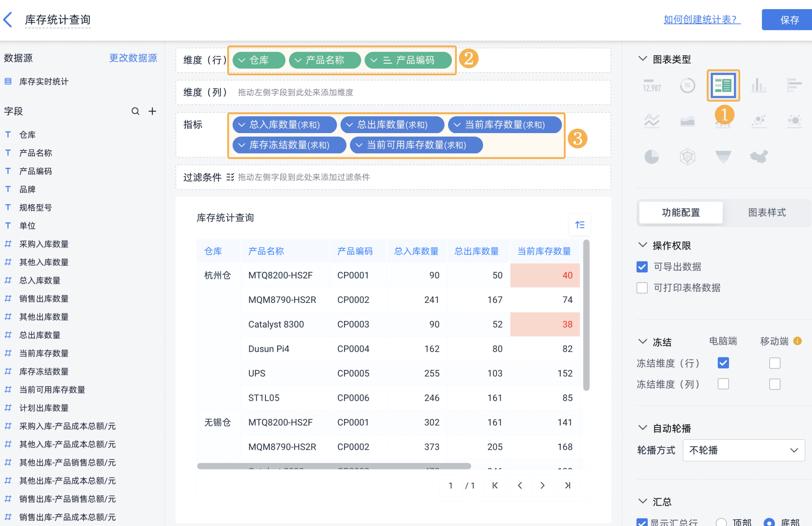Enable 可打印表格数据 checkbox
812x526 pixels.
[x=642, y=288]
